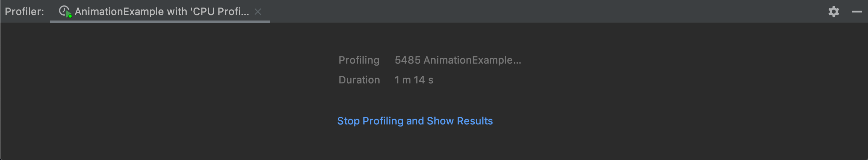Select the AnimationExample with 'CPU Profi... tab
This screenshot has width=868, height=160.
(x=160, y=12)
